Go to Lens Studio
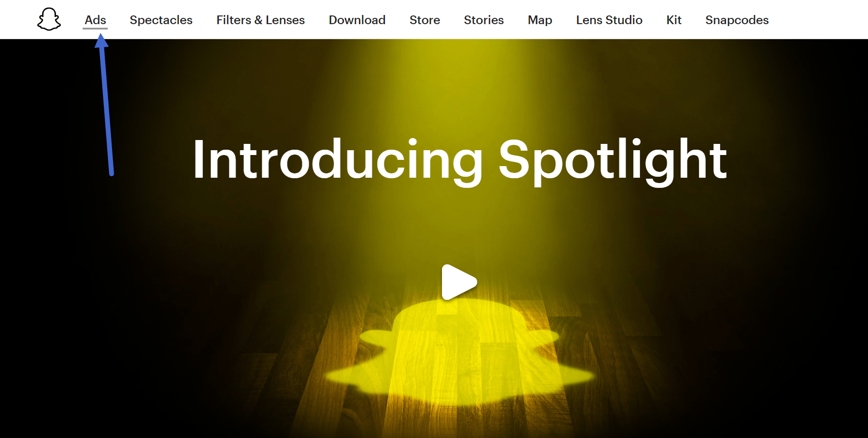The height and width of the screenshot is (438, 868). point(609,20)
